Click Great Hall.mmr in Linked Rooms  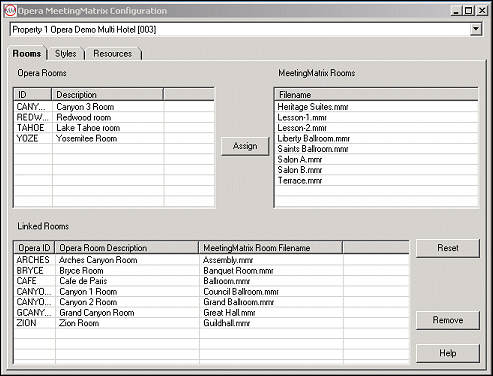[x=229, y=312]
